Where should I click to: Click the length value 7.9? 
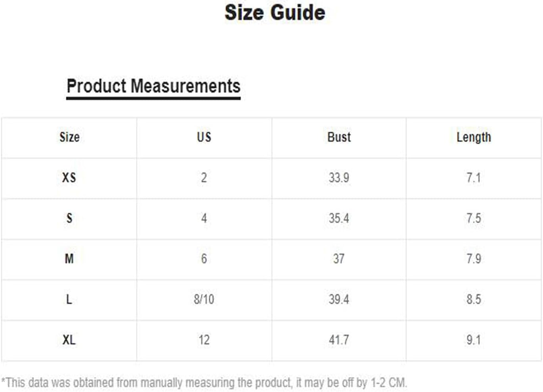[x=474, y=259]
